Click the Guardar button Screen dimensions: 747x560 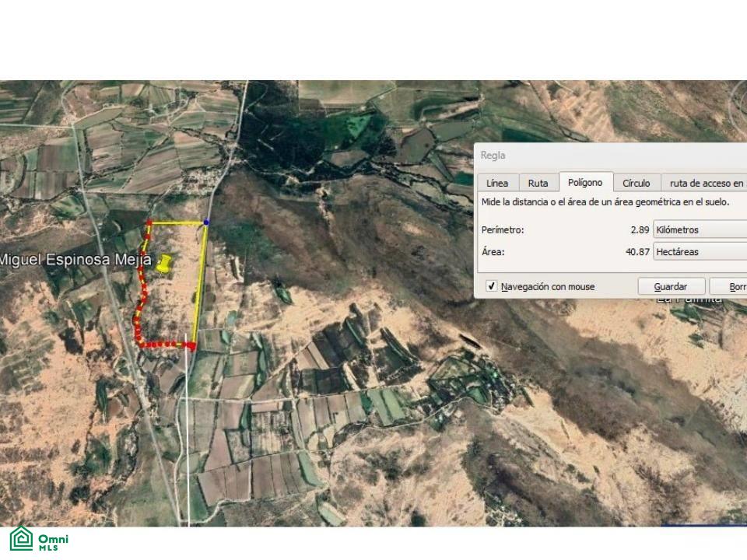(x=671, y=286)
